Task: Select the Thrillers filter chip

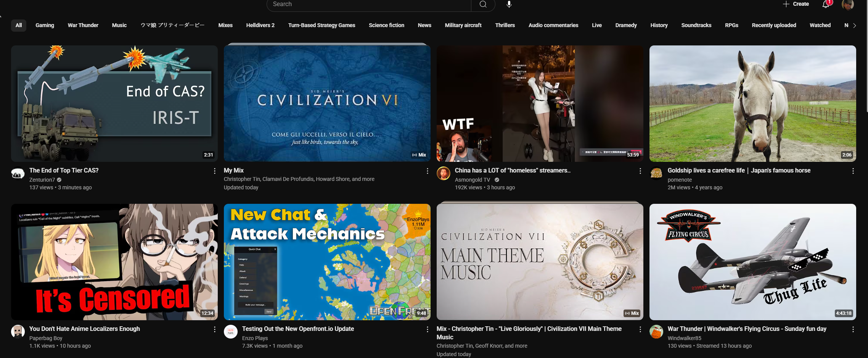Action: point(505,25)
